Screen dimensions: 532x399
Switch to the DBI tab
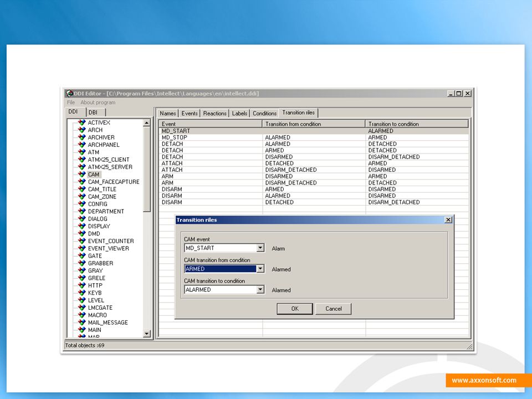93,112
